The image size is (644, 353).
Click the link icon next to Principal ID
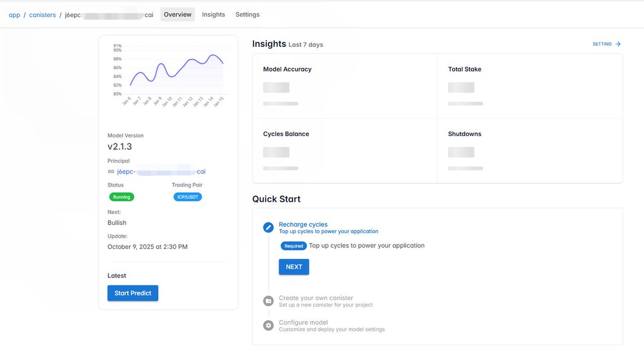click(x=111, y=172)
